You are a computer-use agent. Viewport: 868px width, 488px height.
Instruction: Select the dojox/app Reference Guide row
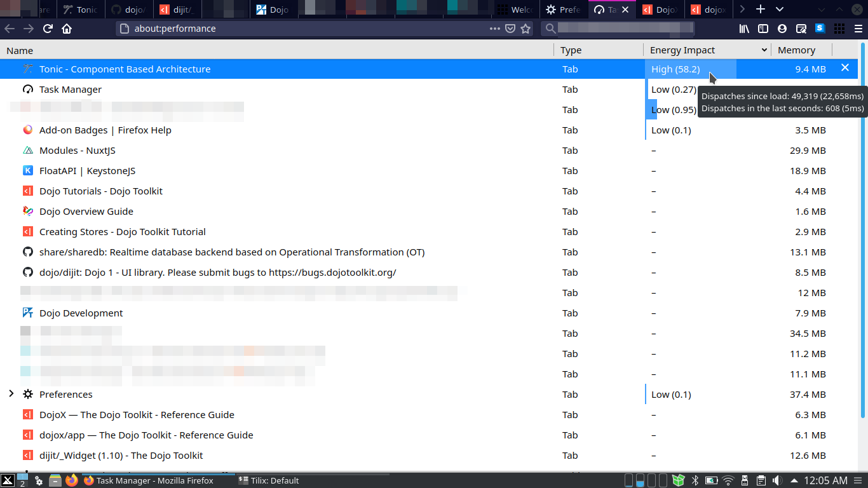click(x=429, y=435)
